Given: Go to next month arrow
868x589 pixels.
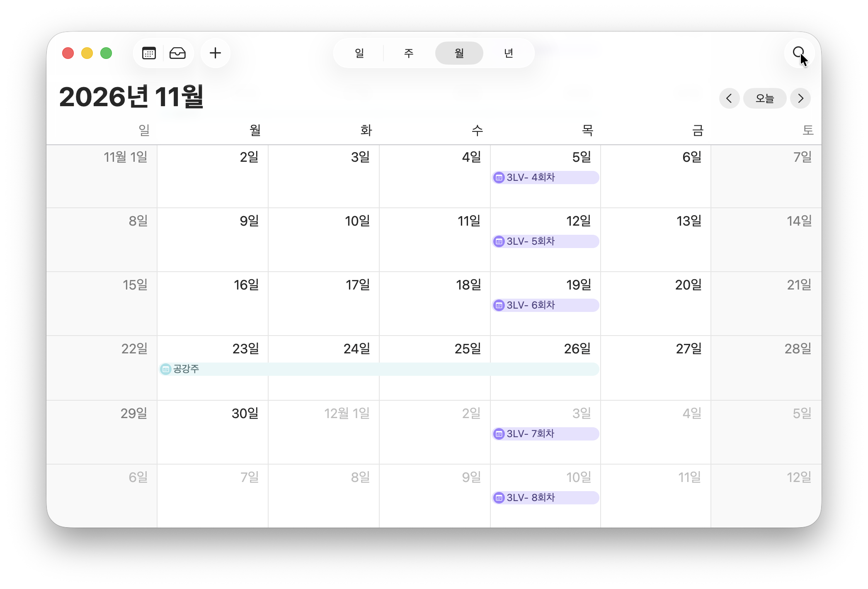Looking at the screenshot, I should coord(800,98).
